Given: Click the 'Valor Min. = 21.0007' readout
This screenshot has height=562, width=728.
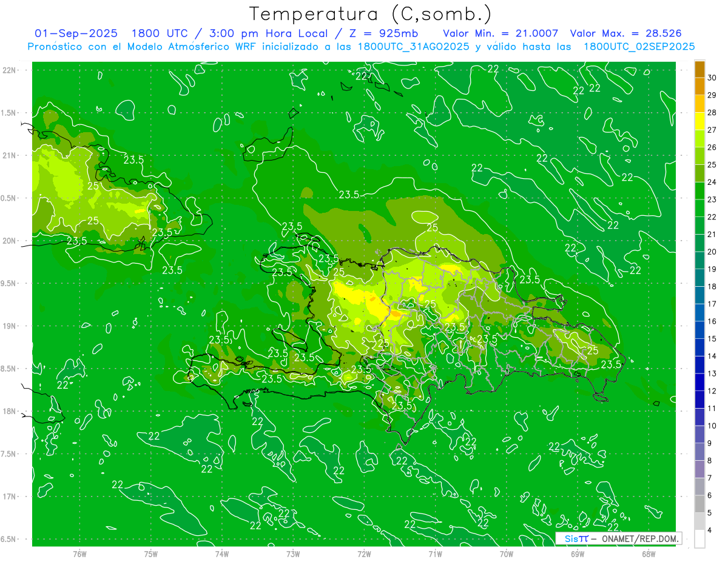Looking at the screenshot, I should click(x=500, y=33).
